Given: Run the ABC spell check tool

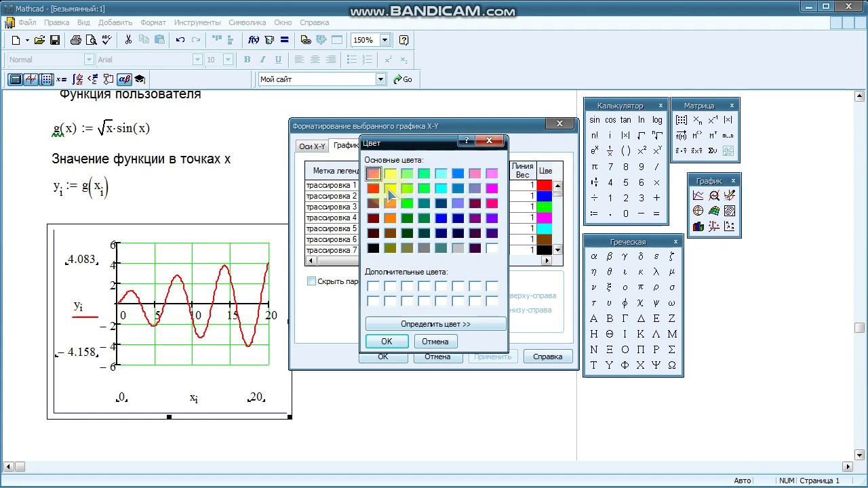Looking at the screenshot, I should 106,40.
